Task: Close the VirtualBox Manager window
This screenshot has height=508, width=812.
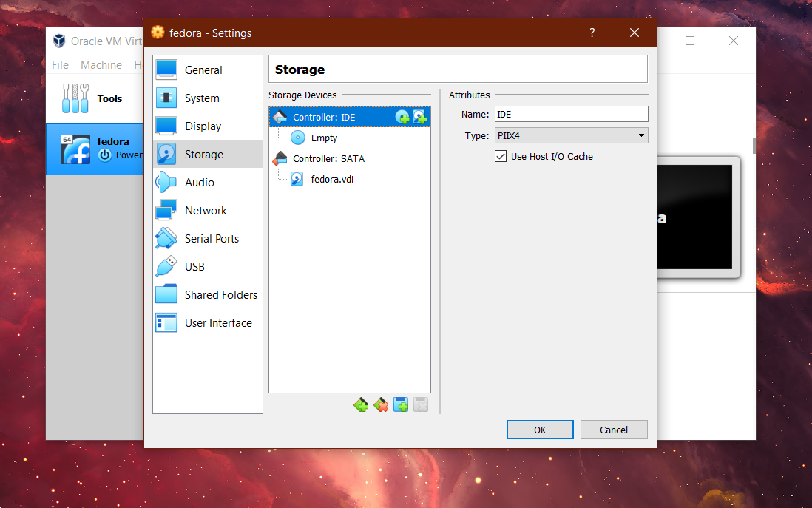Action: click(734, 41)
